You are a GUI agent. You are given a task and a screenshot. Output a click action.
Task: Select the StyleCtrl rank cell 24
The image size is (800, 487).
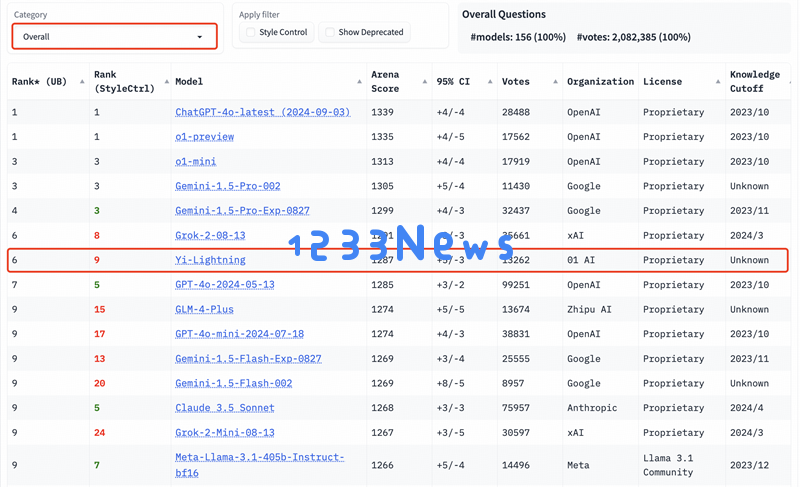click(99, 432)
